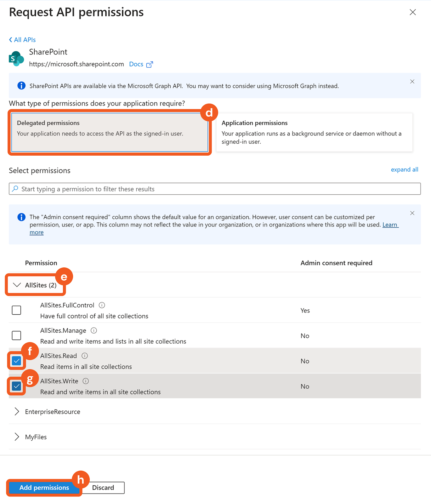
Task: Check the AllSites.Manage permission box
Action: point(16,335)
